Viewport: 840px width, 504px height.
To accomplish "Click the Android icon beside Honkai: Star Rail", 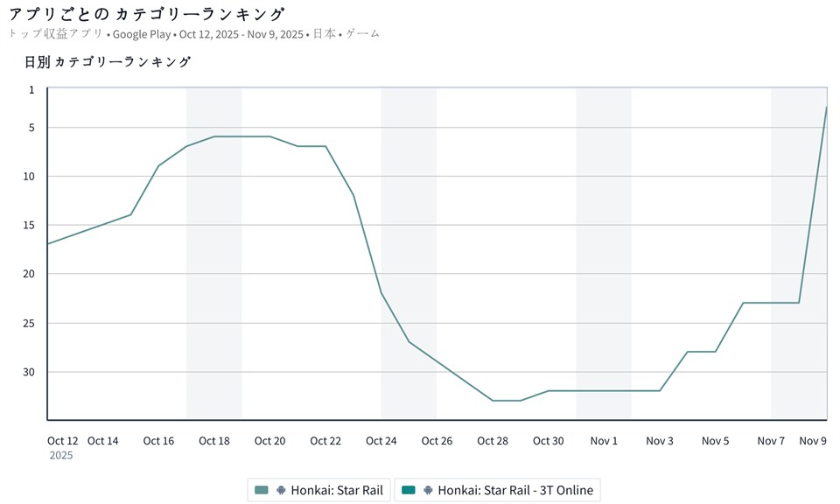I will 281,490.
